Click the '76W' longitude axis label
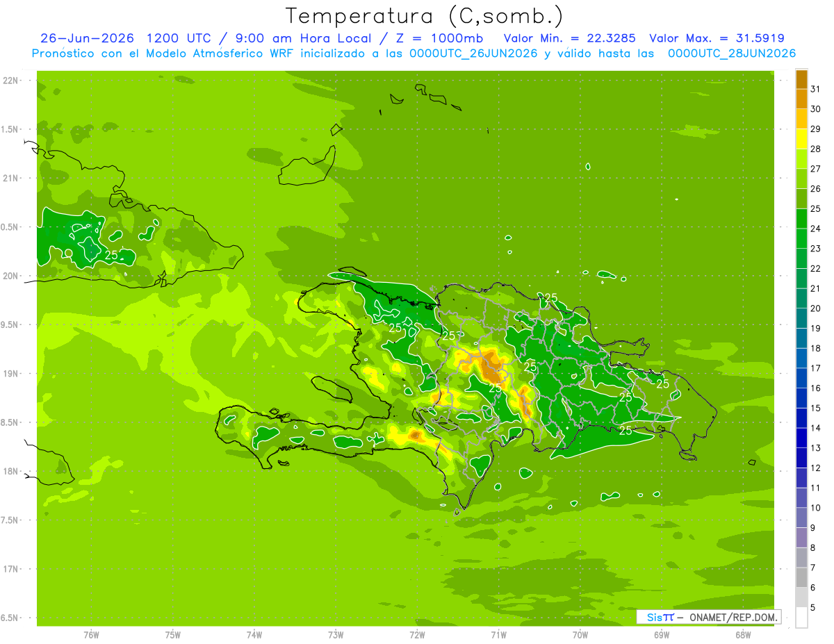Image resolution: width=834 pixels, height=644 pixels. click(x=91, y=635)
